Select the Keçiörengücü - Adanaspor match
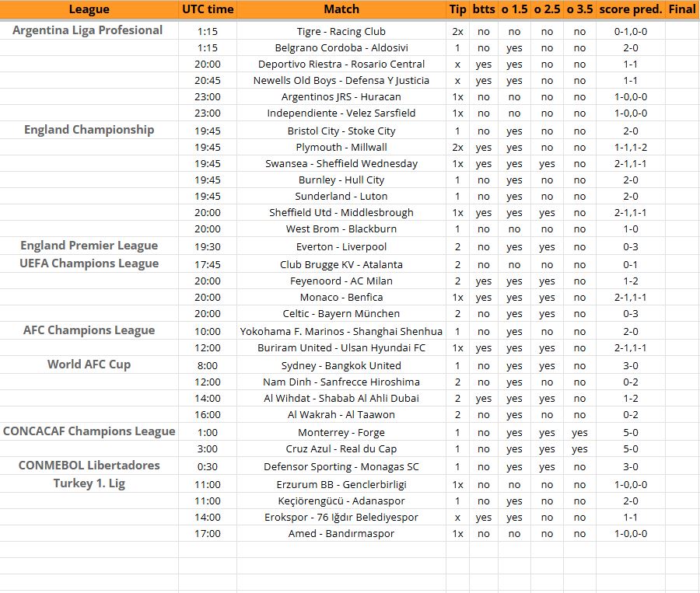This screenshot has width=700, height=593. (341, 501)
